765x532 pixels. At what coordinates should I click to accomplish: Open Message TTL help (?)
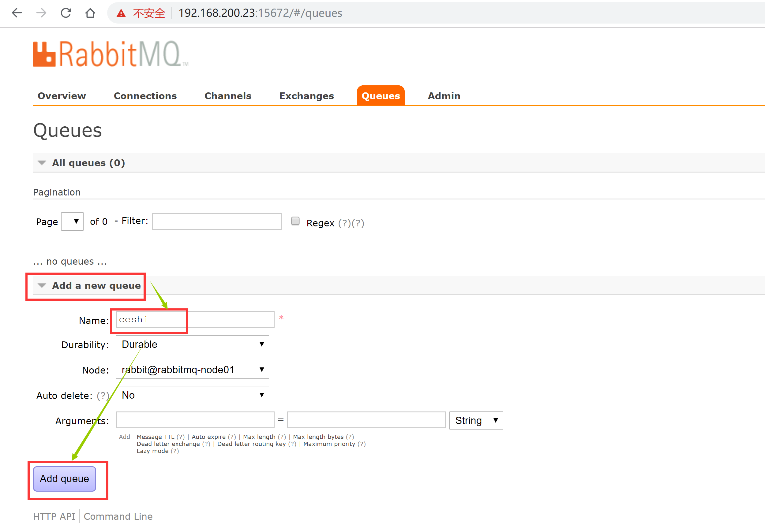181,437
